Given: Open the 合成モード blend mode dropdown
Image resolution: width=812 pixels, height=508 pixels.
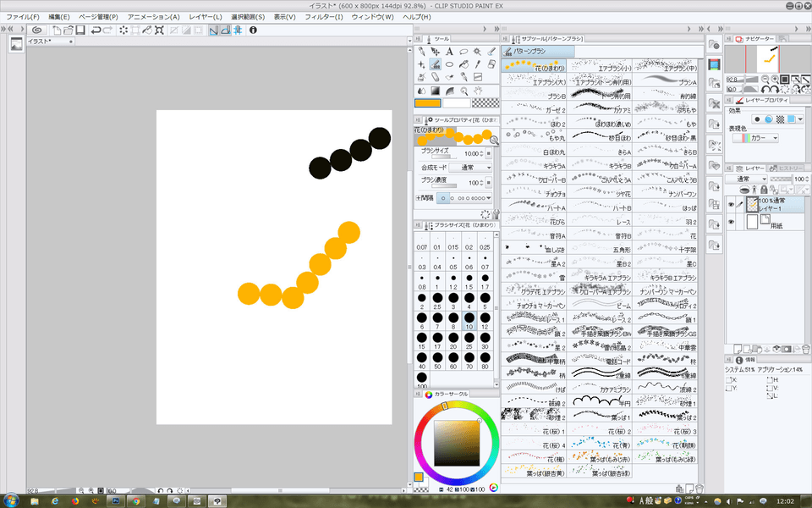Looking at the screenshot, I should coord(470,168).
